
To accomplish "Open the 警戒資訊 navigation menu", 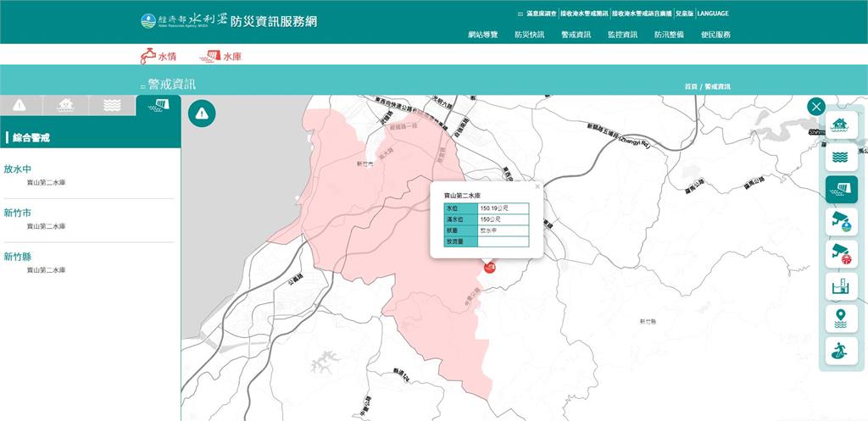I will coord(576,35).
